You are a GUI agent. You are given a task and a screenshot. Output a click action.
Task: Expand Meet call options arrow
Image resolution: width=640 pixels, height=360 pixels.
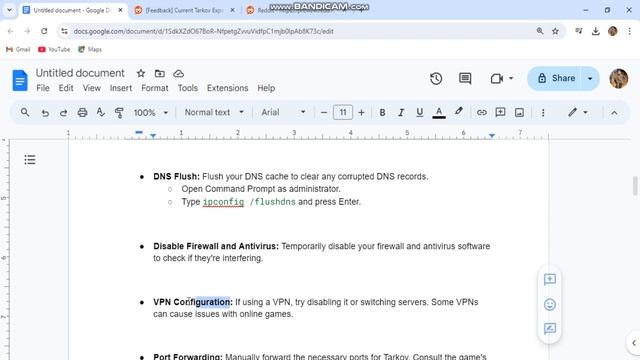[511, 78]
